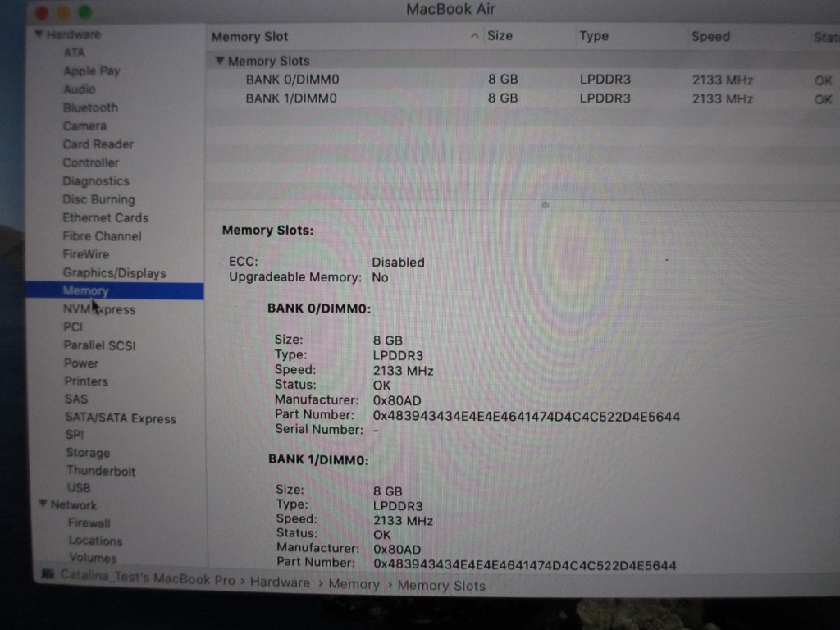Image resolution: width=840 pixels, height=630 pixels.
Task: Select SPI in the sidebar
Action: [x=75, y=435]
